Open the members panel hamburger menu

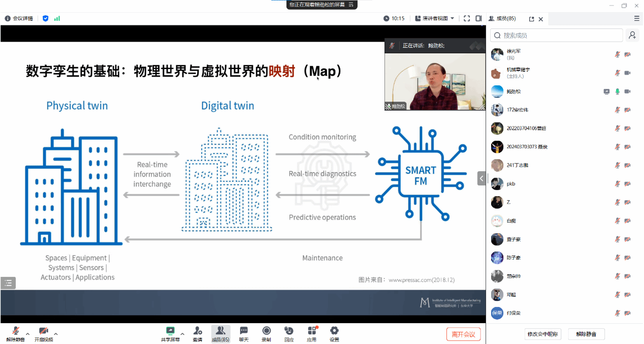coord(636,18)
